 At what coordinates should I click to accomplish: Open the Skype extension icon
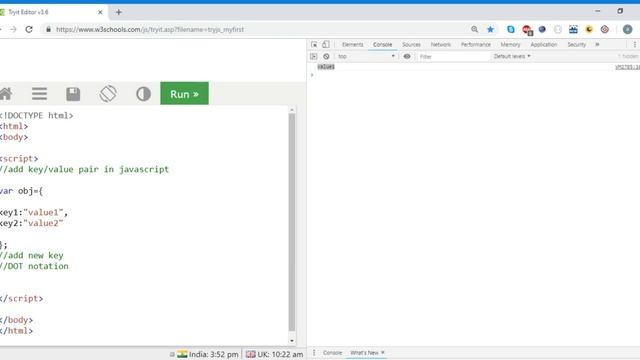tap(511, 29)
